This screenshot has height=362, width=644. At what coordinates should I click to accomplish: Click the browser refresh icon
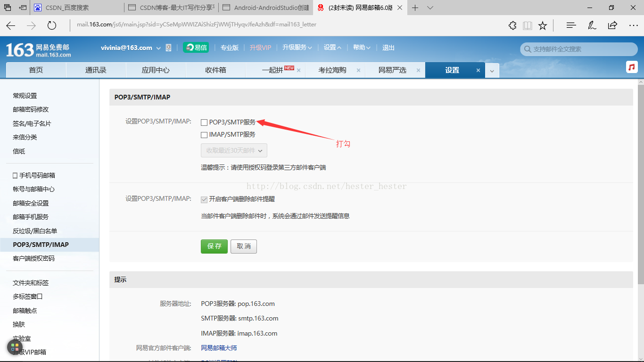tap(52, 25)
